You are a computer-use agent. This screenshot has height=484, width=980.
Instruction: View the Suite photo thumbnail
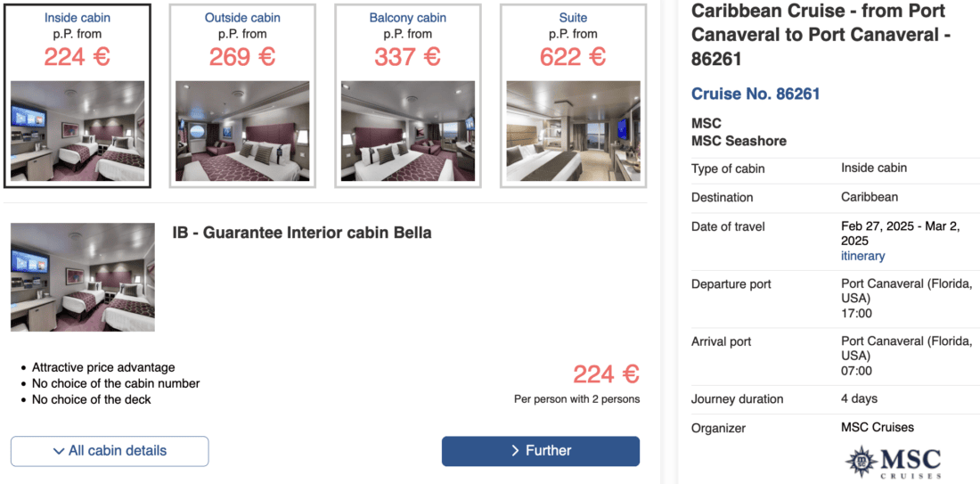click(573, 131)
